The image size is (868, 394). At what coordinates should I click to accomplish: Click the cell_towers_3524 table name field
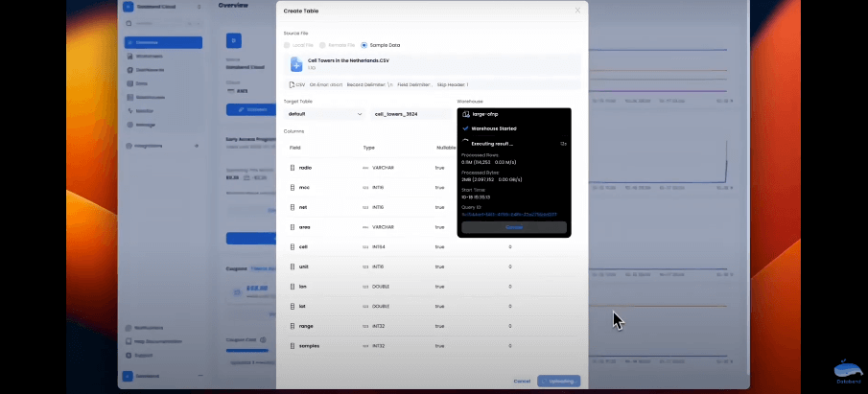[411, 114]
